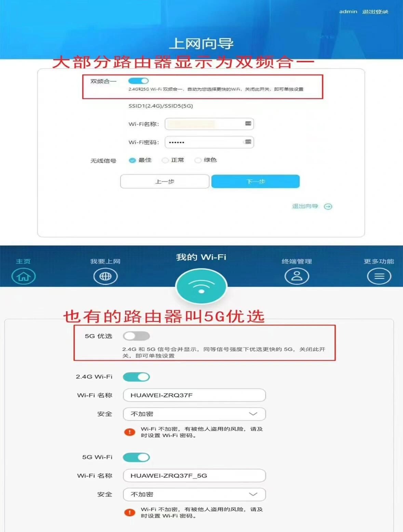
Task: Click the 退出向导 arrow icon
Action: pyautogui.click(x=328, y=206)
